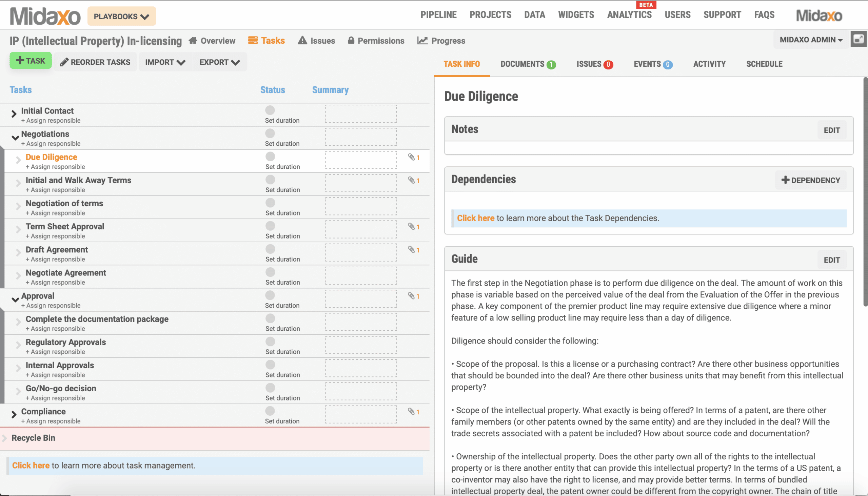Switch to the EVENTS tab
This screenshot has height=496, width=868.
coord(653,64)
